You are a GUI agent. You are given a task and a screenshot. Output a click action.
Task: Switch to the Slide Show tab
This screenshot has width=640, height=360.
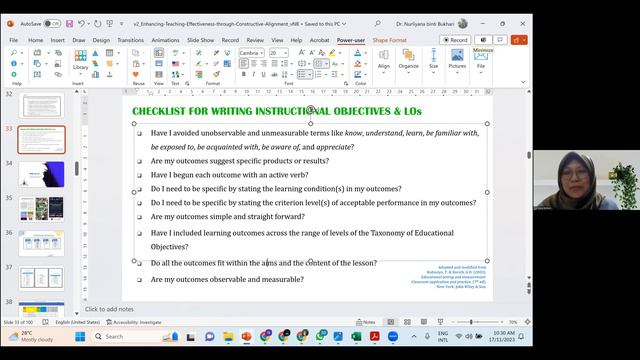pyautogui.click(x=200, y=40)
